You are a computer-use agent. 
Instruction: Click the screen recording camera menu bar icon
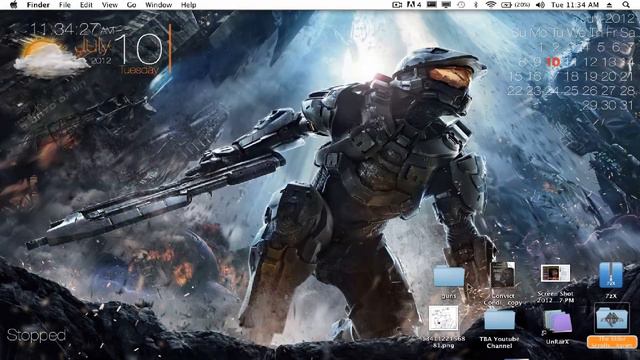point(397,5)
